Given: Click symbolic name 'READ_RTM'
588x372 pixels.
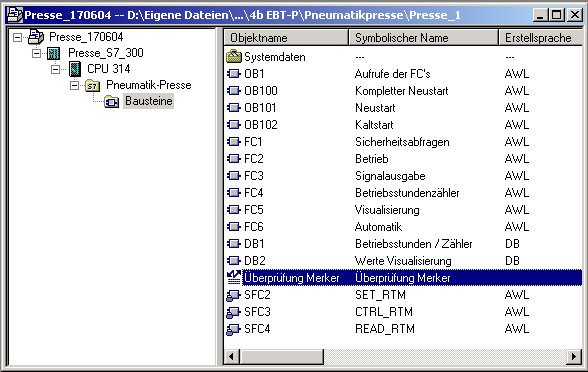Looking at the screenshot, I should pyautogui.click(x=385, y=329).
